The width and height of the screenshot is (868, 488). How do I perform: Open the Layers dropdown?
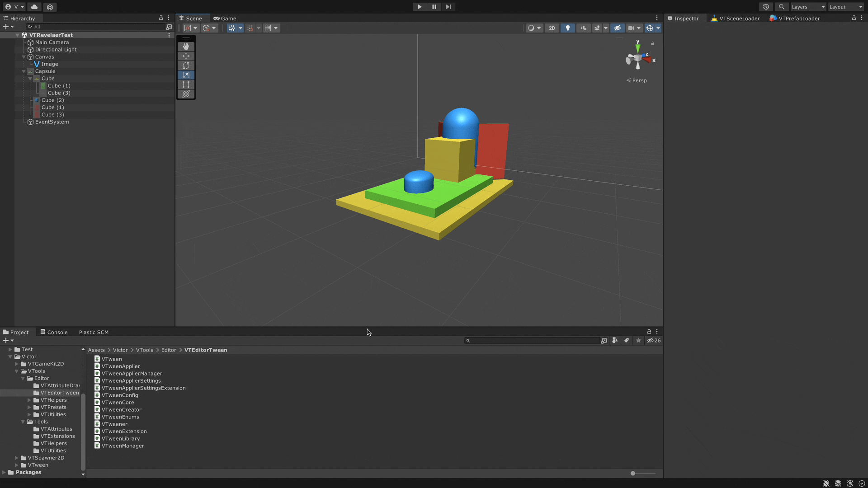[808, 7]
